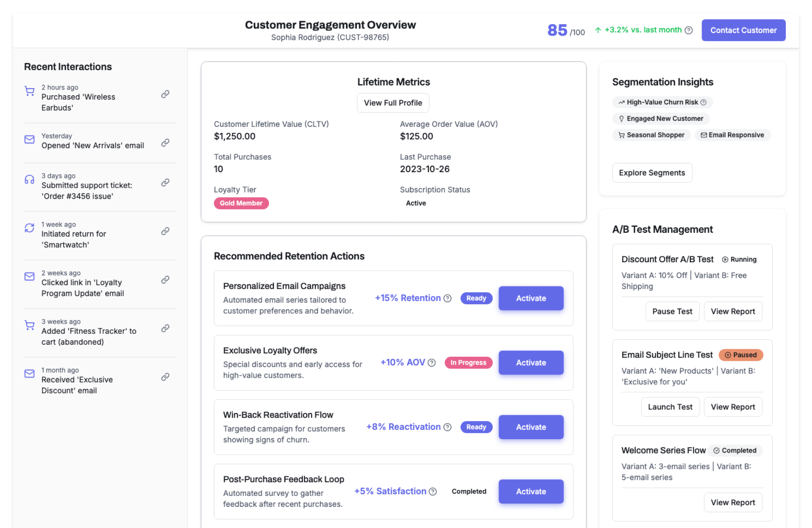View report for Welcome Series Flow
Viewport: 812px width, 528px height.
click(732, 503)
